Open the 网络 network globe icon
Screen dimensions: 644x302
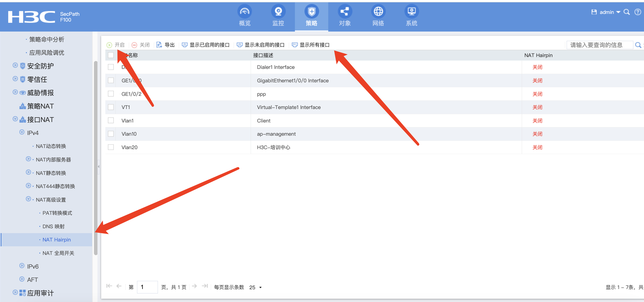pos(378,12)
